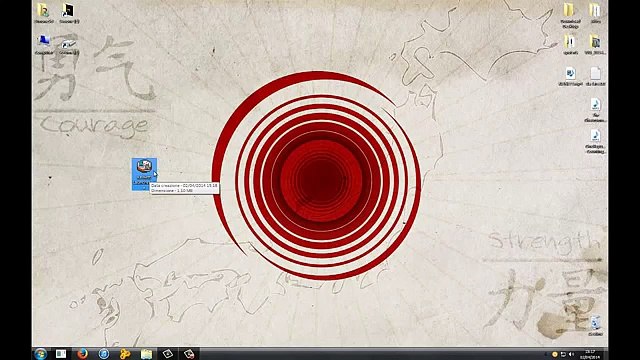Image resolution: width=640 pixels, height=360 pixels.
Task: Click the volume speaker icon in system tray
Action: 571,354
